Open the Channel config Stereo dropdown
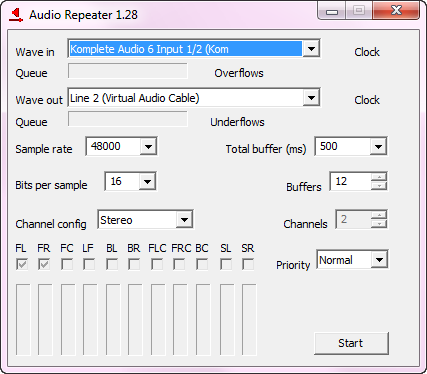The height and width of the screenshot is (374, 427). [145, 219]
